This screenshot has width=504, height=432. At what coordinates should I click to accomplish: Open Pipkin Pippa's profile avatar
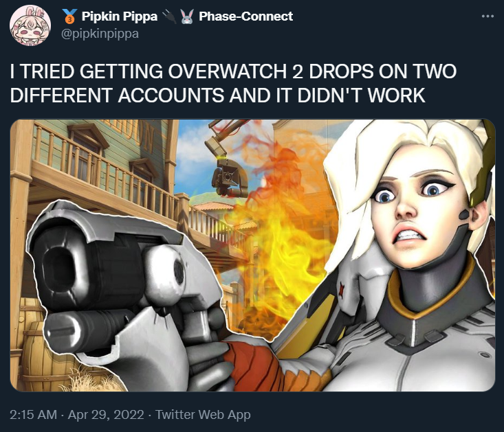tap(30, 25)
